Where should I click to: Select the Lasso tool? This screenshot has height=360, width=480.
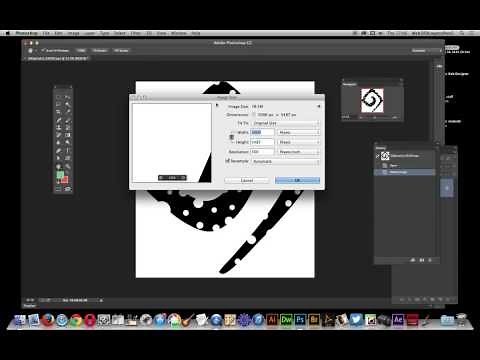coord(59,104)
